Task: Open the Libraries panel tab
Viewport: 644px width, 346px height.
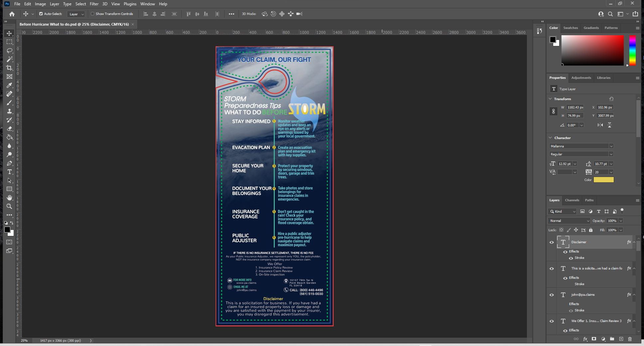Action: pyautogui.click(x=603, y=78)
